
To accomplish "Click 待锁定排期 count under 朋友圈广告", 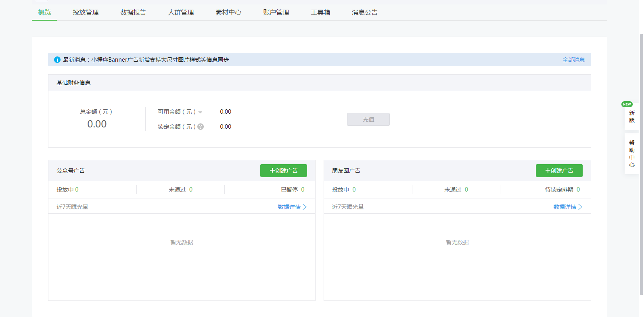I will click(x=578, y=190).
